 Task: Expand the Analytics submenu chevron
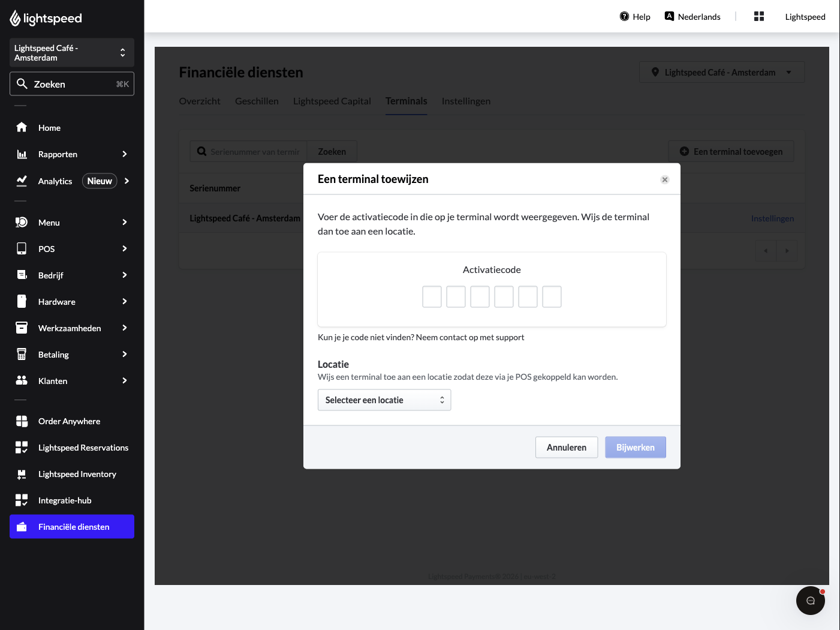tap(127, 181)
